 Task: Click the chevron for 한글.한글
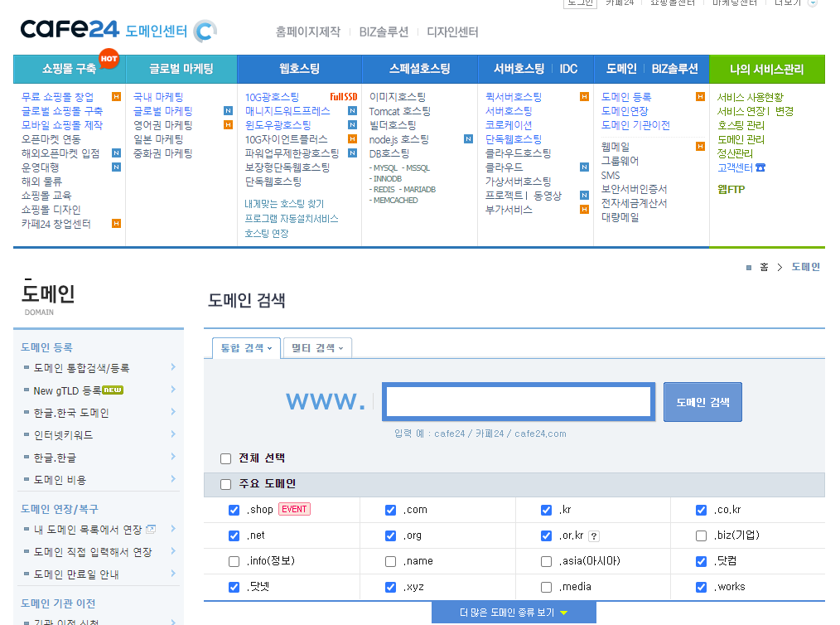tap(173, 457)
